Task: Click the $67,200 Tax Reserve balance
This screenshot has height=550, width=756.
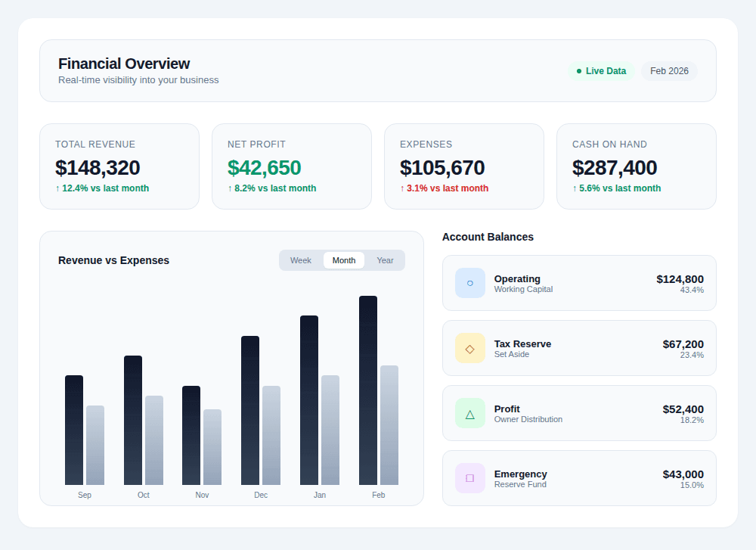Action: point(683,344)
